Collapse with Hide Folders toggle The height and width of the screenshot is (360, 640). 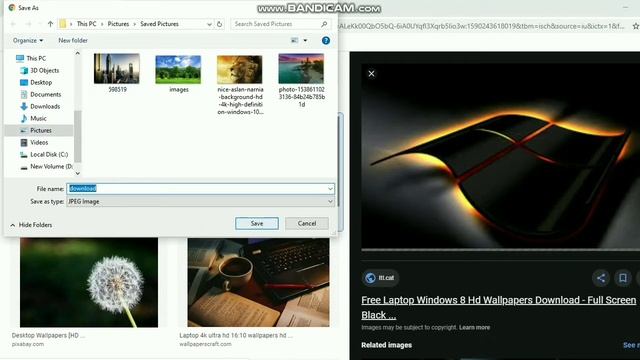[x=31, y=225]
